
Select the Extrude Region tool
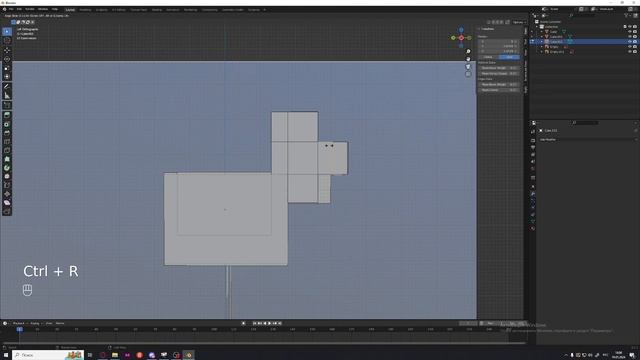coord(7,116)
